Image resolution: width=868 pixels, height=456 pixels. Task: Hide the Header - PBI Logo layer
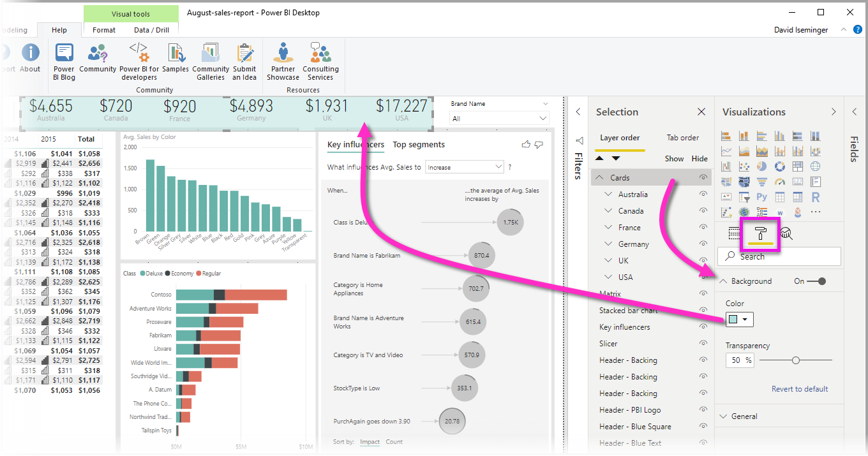703,410
